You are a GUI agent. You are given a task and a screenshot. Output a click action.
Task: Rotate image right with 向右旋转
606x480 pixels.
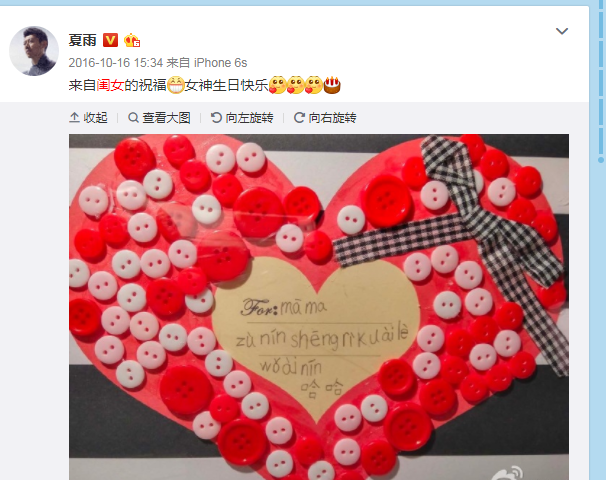(325, 117)
